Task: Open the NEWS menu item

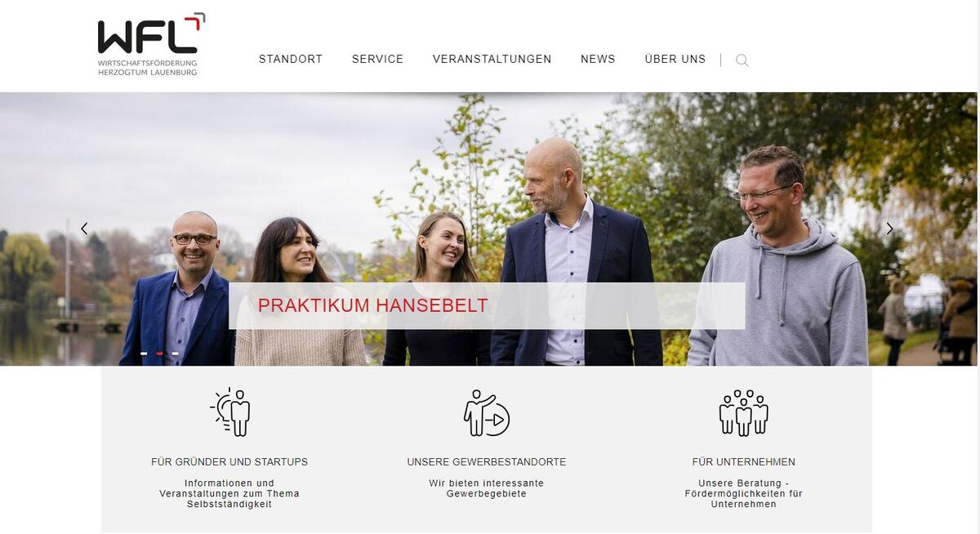Action: point(598,59)
